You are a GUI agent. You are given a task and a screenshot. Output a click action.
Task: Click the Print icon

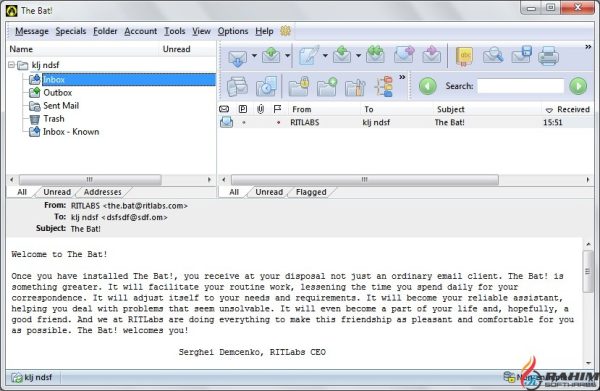pos(548,56)
